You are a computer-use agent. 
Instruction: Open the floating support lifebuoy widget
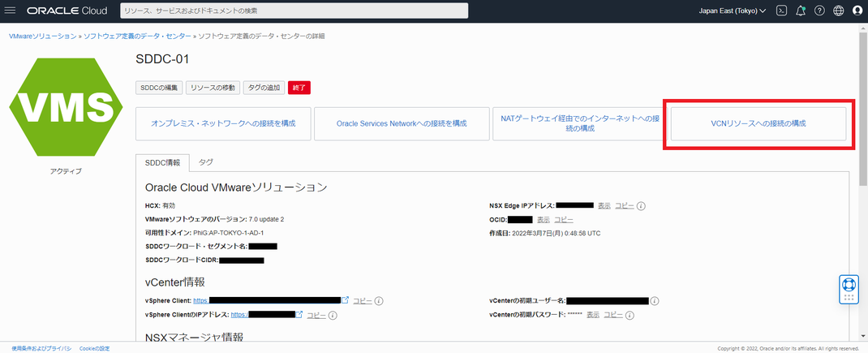click(849, 289)
